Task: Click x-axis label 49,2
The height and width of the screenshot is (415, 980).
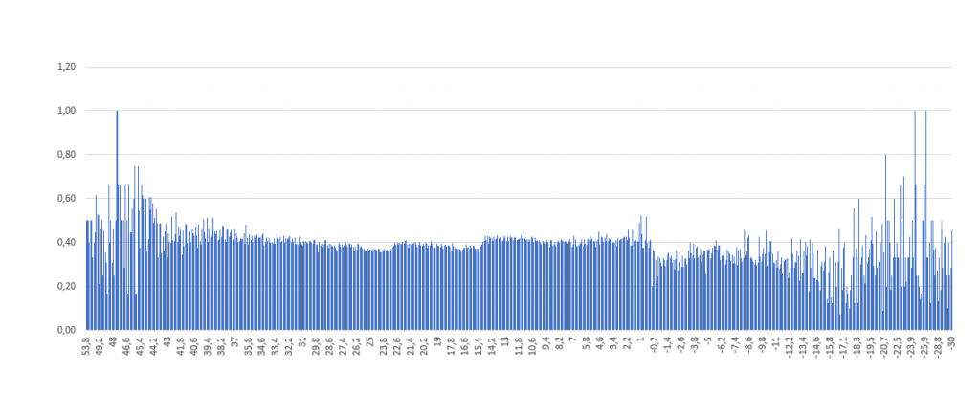Action: pos(100,346)
